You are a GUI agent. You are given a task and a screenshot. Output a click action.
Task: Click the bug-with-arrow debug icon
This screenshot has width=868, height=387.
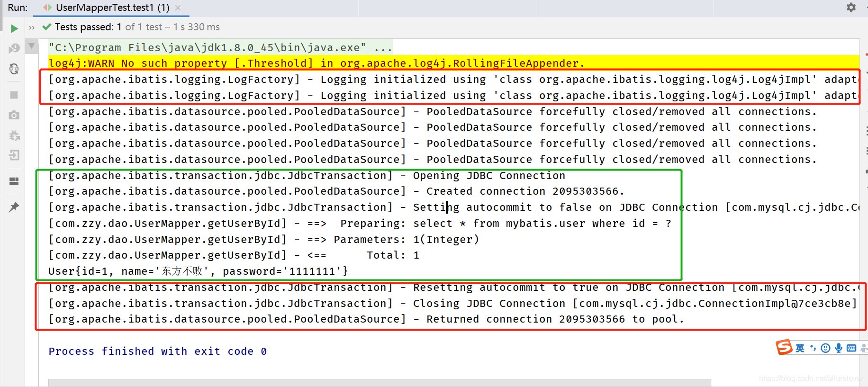[x=14, y=136]
